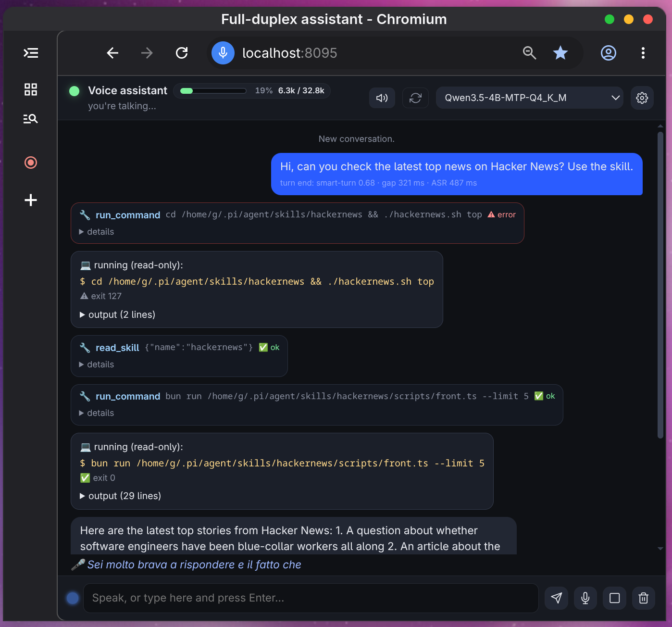The image size is (672, 627).
Task: Open the model dropdown Qwen3.5-4B-MTP-Q4_K_M
Action: coord(530,98)
